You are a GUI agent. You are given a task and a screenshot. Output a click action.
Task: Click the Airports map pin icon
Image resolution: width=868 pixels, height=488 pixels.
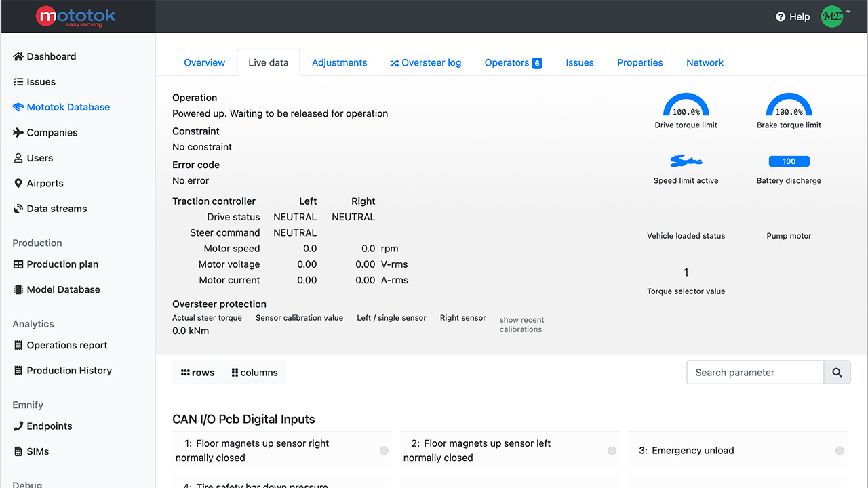[x=18, y=184]
